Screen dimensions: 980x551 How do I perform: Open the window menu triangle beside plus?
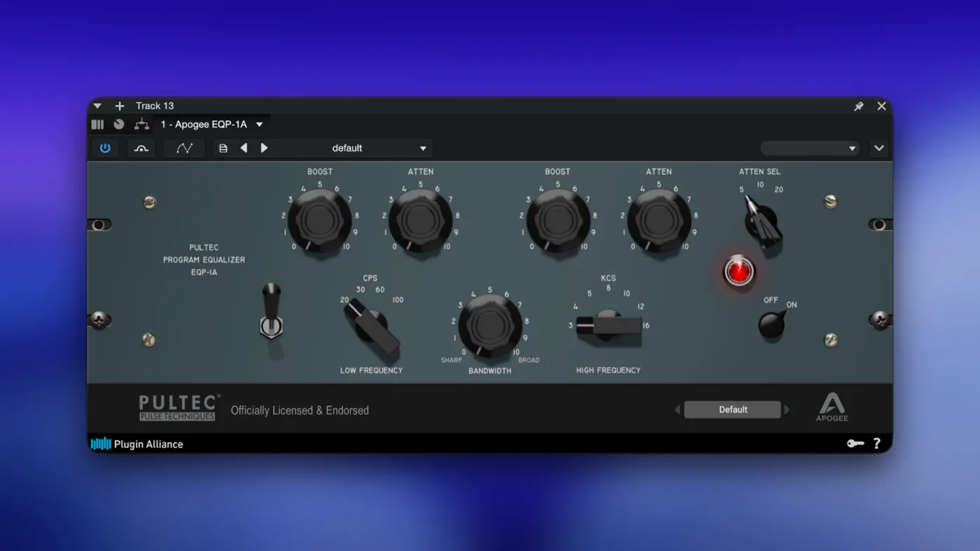(97, 106)
